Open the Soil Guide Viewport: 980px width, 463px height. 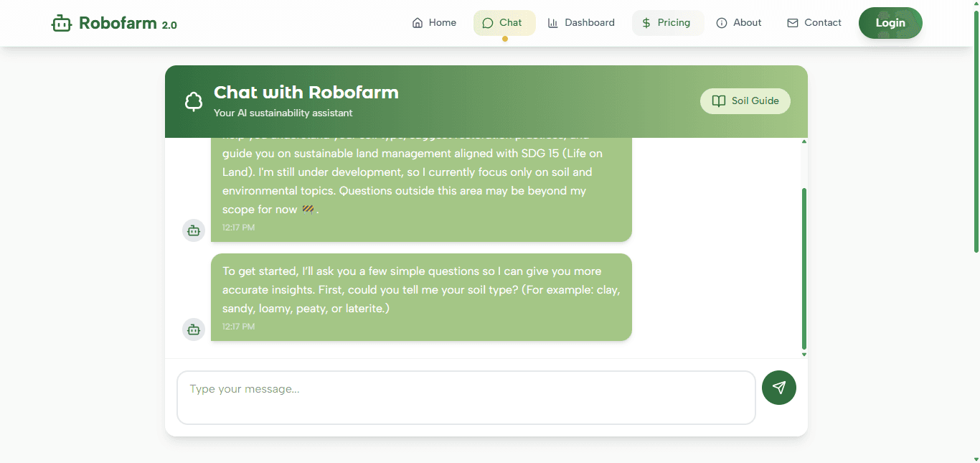(745, 101)
